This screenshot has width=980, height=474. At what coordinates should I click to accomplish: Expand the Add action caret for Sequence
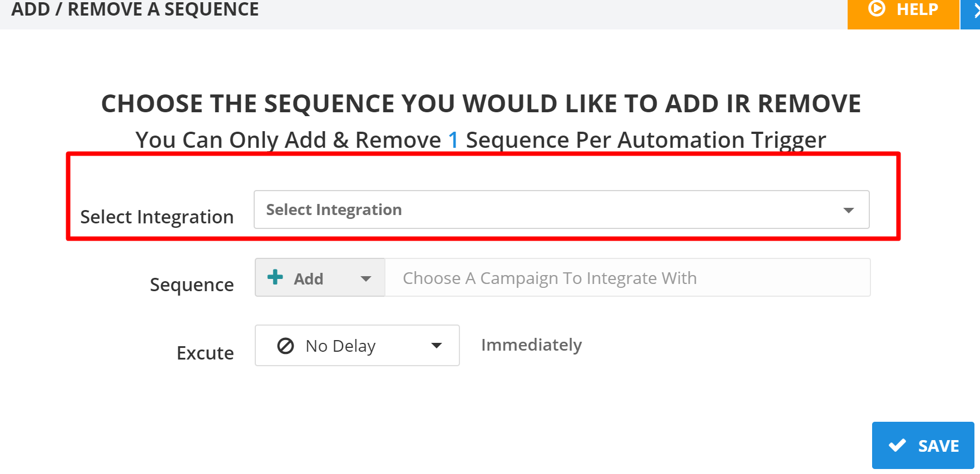coord(365,278)
